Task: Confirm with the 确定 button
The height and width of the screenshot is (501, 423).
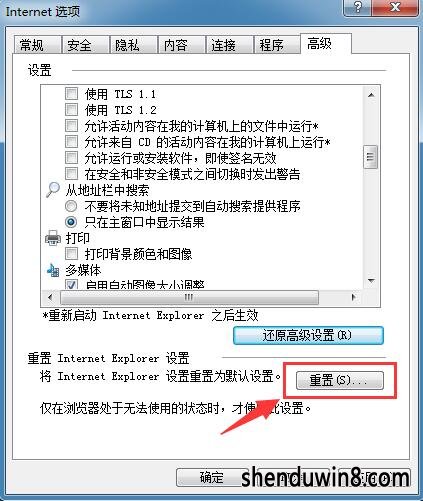Action: pos(212,477)
